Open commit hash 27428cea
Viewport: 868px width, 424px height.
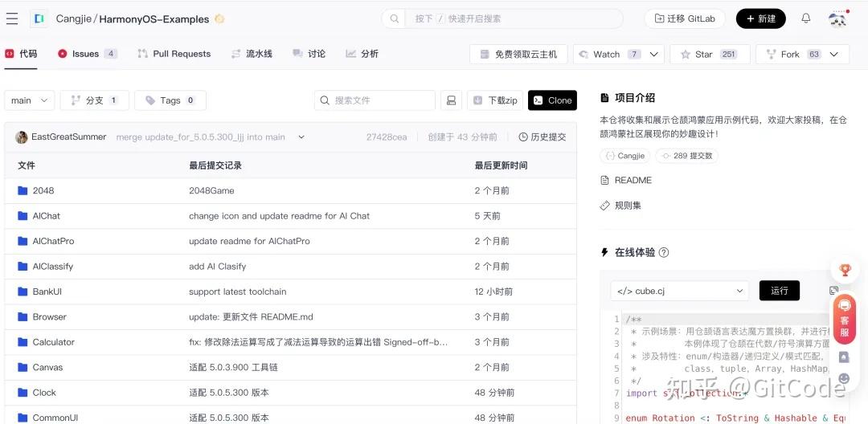(387, 137)
